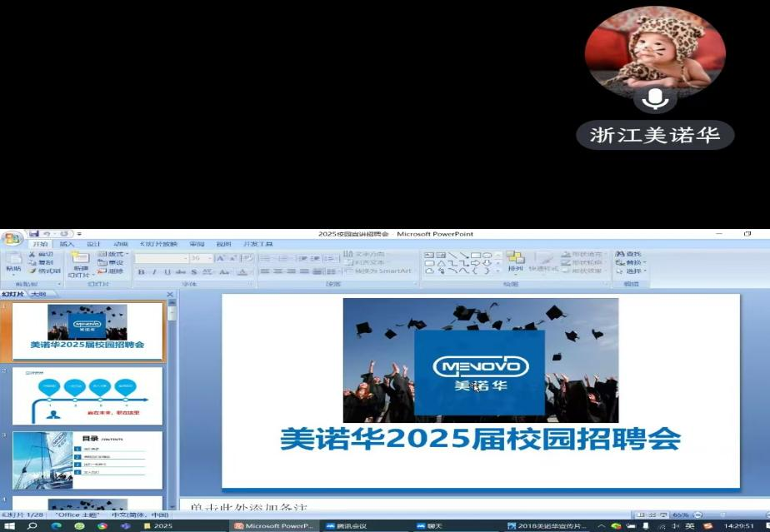The height and width of the screenshot is (532, 770).
Task: Decrease font size with the small A button
Action: 232,258
